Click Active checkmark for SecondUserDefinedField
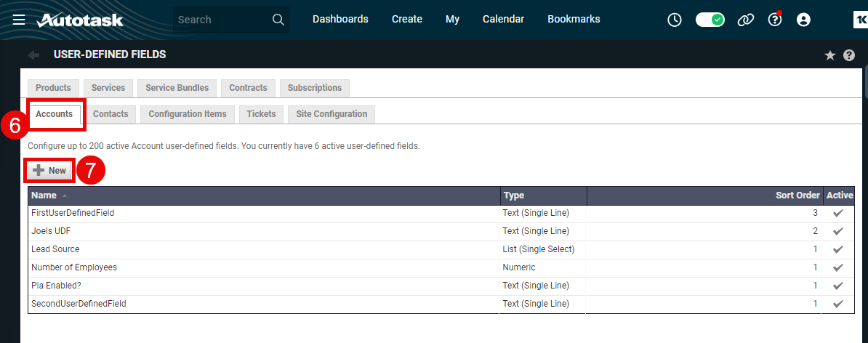Viewport: 868px width, 343px height. tap(838, 304)
